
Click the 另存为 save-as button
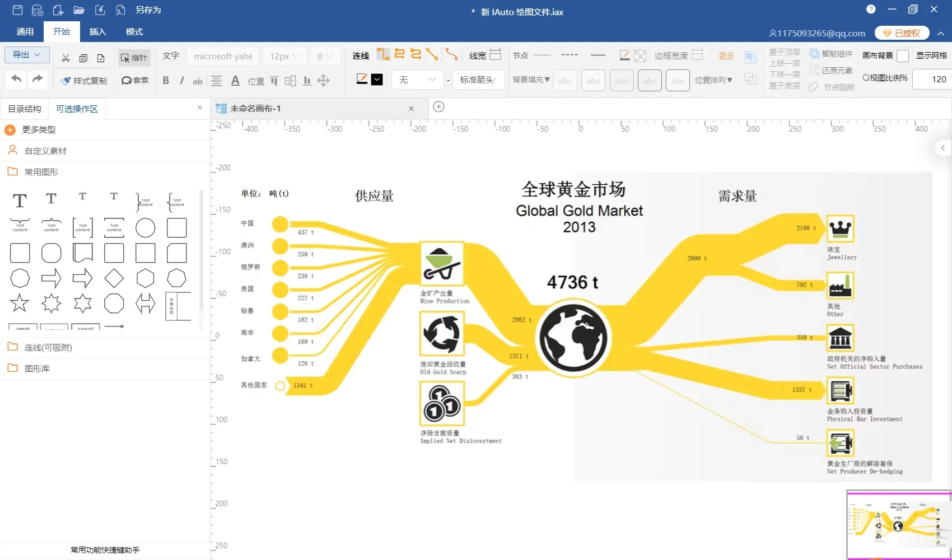click(x=148, y=10)
